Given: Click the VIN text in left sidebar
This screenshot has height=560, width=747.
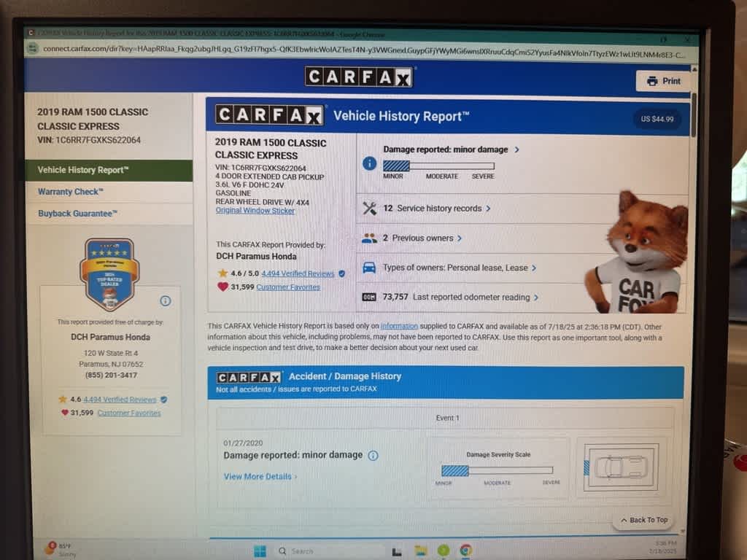Looking at the screenshot, I should pos(89,140).
